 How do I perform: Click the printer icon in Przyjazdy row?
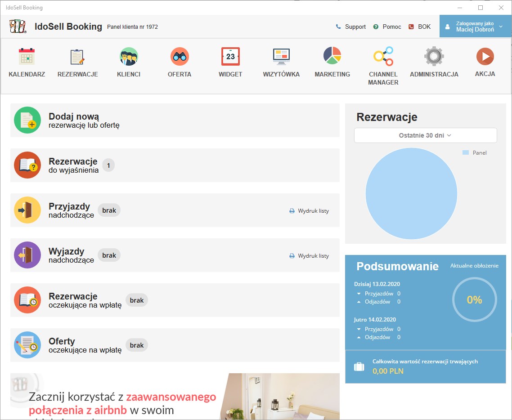(x=292, y=211)
